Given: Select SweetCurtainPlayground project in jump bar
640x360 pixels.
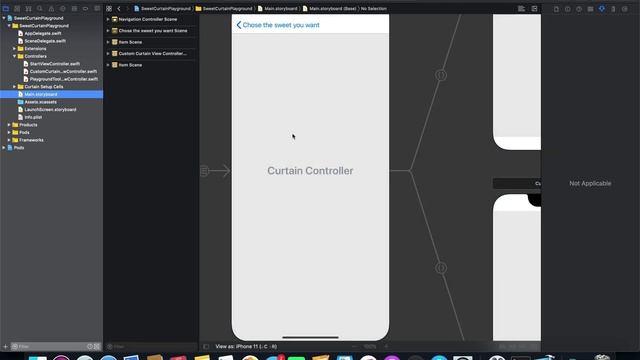Looking at the screenshot, I should (162, 9).
